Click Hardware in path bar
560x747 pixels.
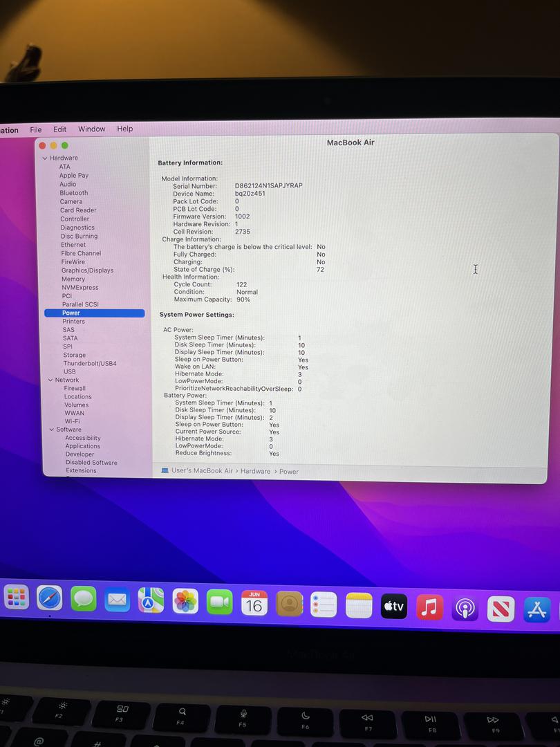tap(255, 471)
